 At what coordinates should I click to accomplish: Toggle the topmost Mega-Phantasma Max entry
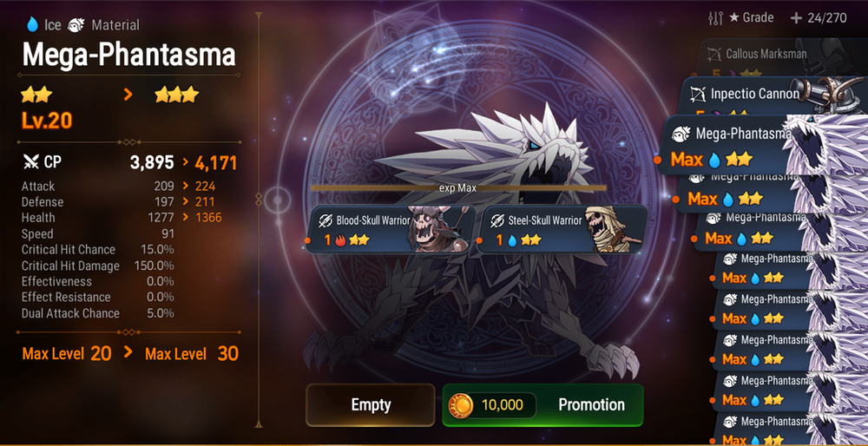pos(763,146)
